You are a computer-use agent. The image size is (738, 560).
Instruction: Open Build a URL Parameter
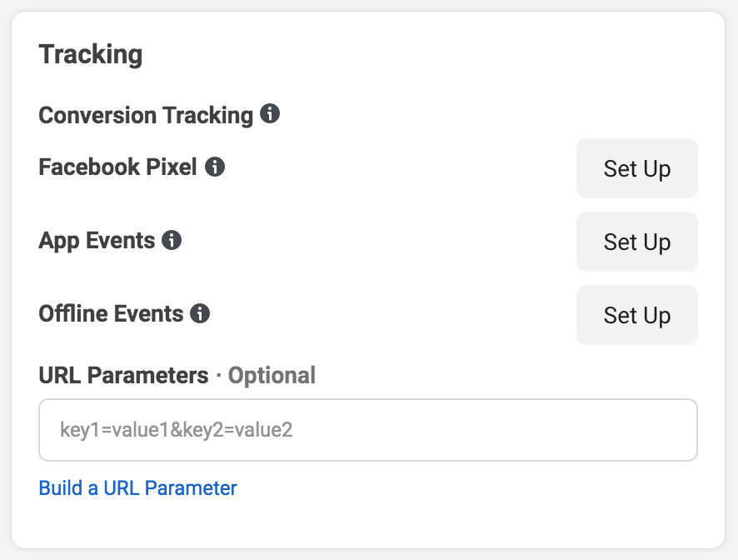tap(138, 487)
